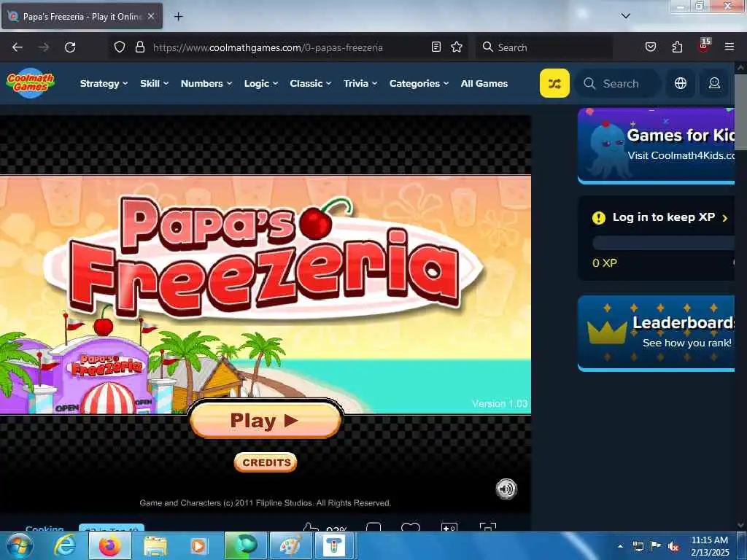Expand Skill games menu
Screen dimensions: 747x560
pyautogui.click(x=155, y=83)
